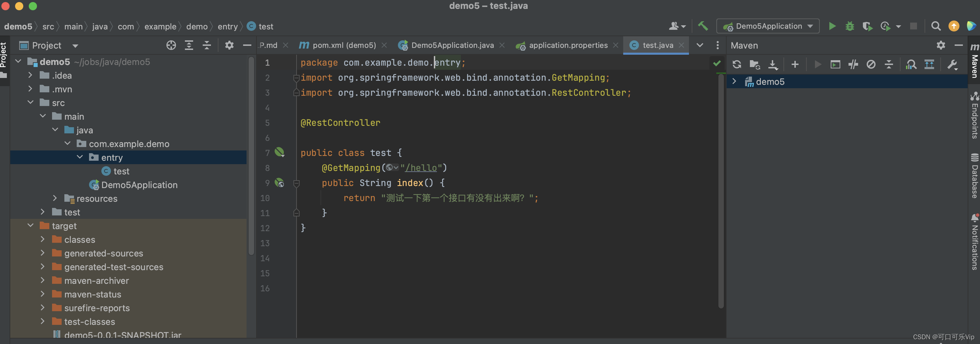
Task: Click the endpoint gutter icon at line 9
Action: coord(280,183)
